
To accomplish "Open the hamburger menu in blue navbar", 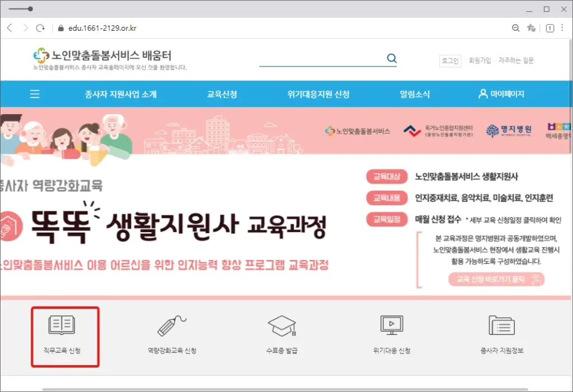I will click(35, 95).
